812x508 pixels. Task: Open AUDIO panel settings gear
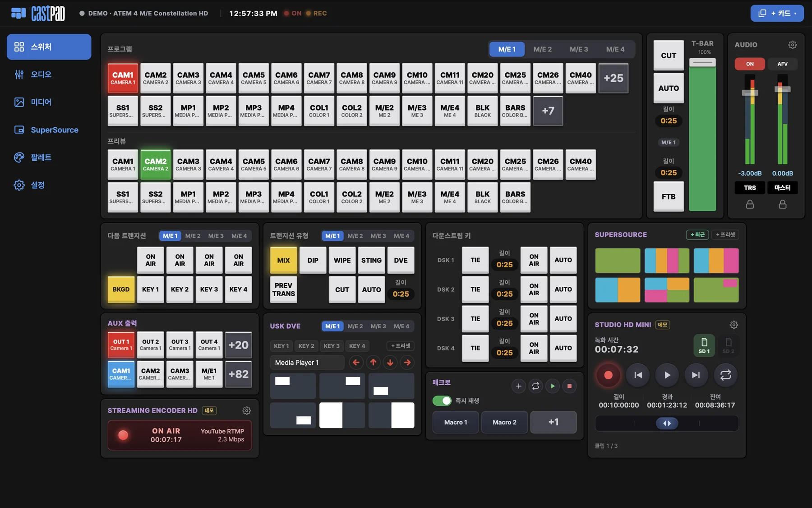click(x=792, y=45)
